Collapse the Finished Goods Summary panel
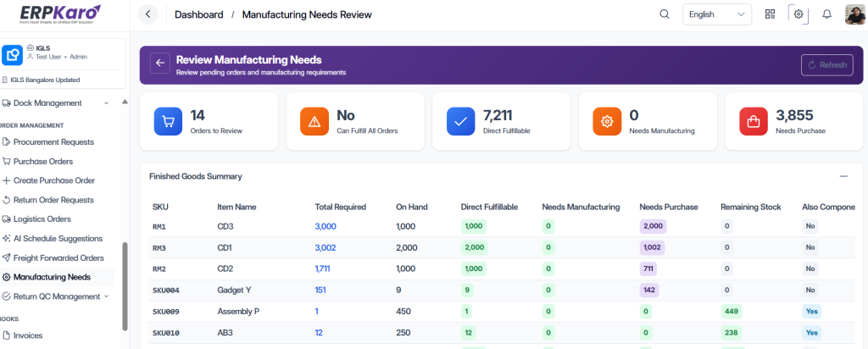 tap(843, 176)
